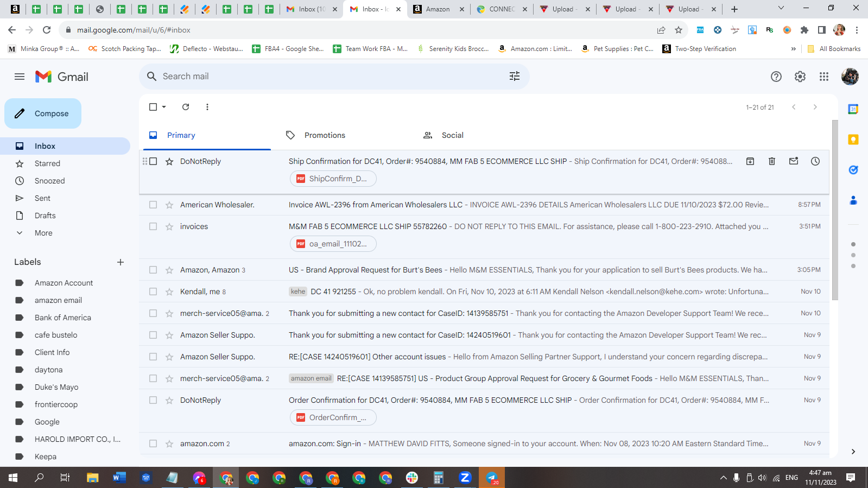868x488 pixels.
Task: Open Google Calendar in side panel
Action: pyautogui.click(x=853, y=109)
